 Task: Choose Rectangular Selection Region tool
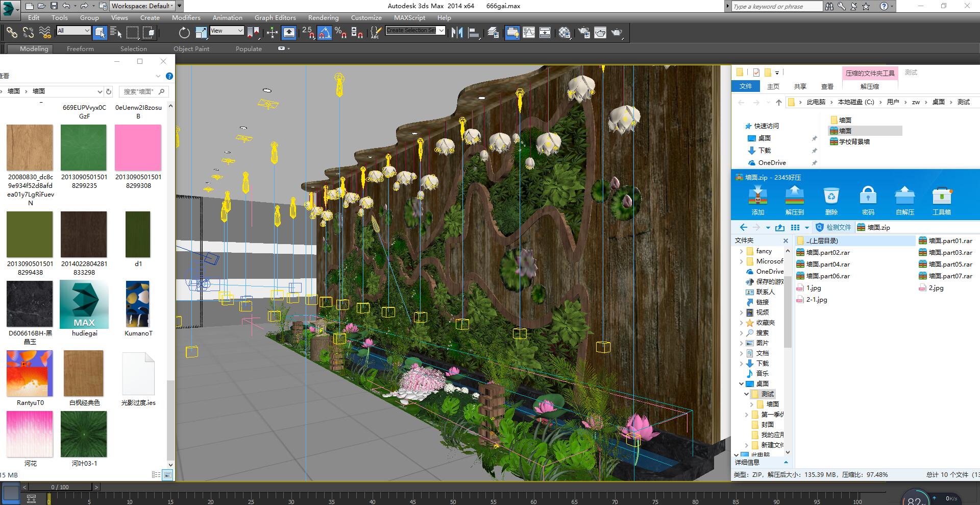[132, 33]
